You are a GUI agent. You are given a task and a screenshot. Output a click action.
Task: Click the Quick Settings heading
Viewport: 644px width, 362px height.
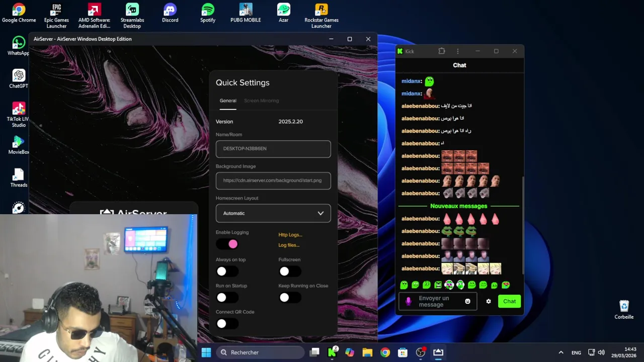tap(243, 82)
